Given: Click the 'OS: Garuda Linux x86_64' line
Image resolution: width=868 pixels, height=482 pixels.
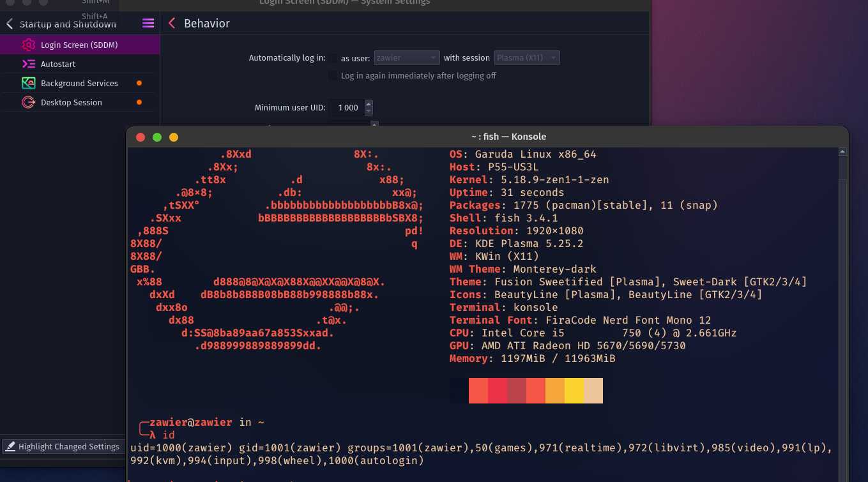Looking at the screenshot, I should [x=522, y=154].
